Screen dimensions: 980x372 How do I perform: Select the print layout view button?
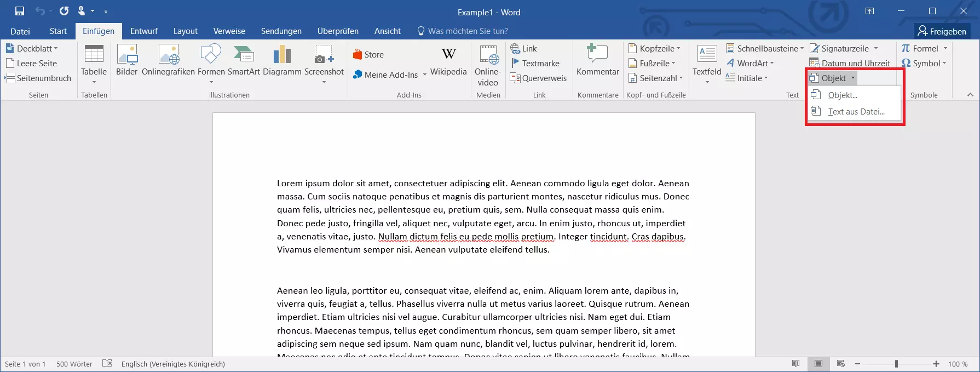818,364
